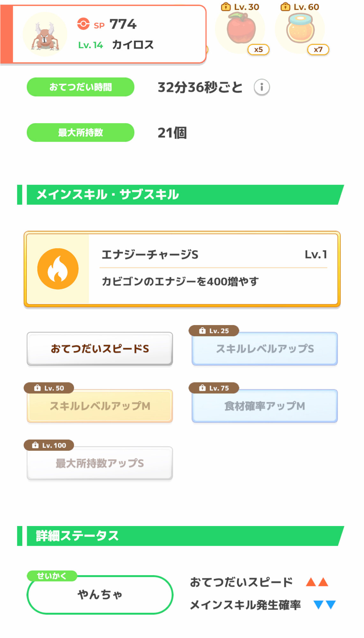Tap the blue down-arrows for main skill chance
This screenshot has width=364, height=638.
pos(324,605)
